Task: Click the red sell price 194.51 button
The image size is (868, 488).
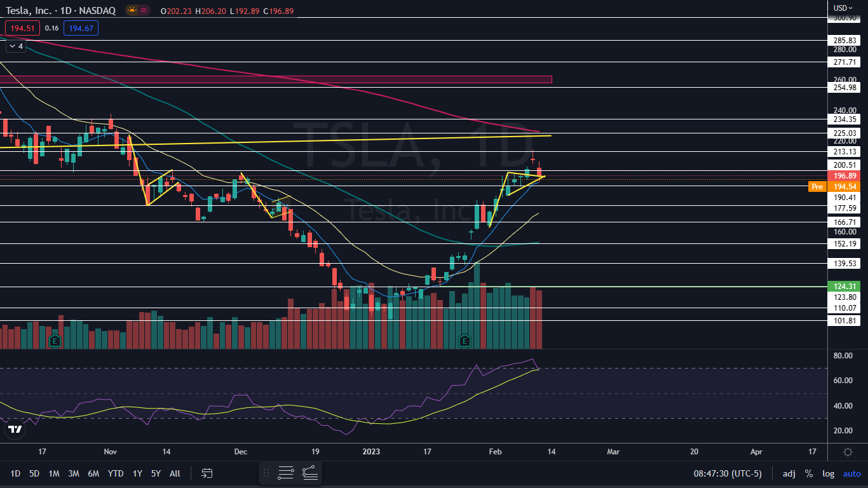Action: coord(23,28)
